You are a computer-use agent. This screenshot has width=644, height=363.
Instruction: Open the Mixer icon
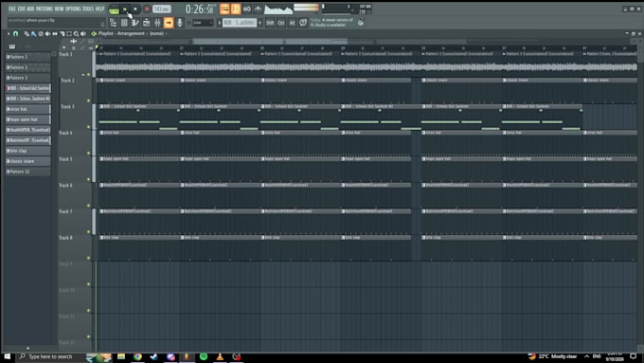click(157, 23)
